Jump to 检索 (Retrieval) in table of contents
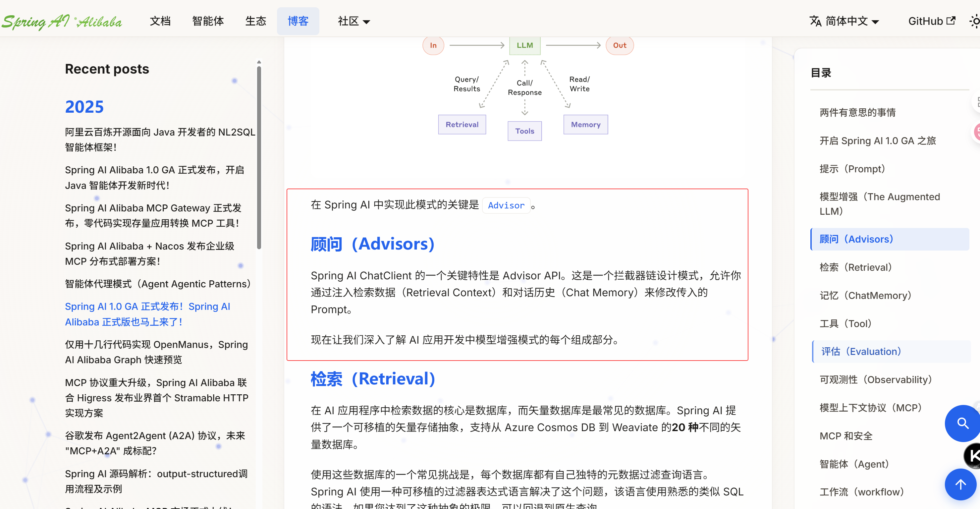This screenshot has height=509, width=980. click(x=856, y=267)
